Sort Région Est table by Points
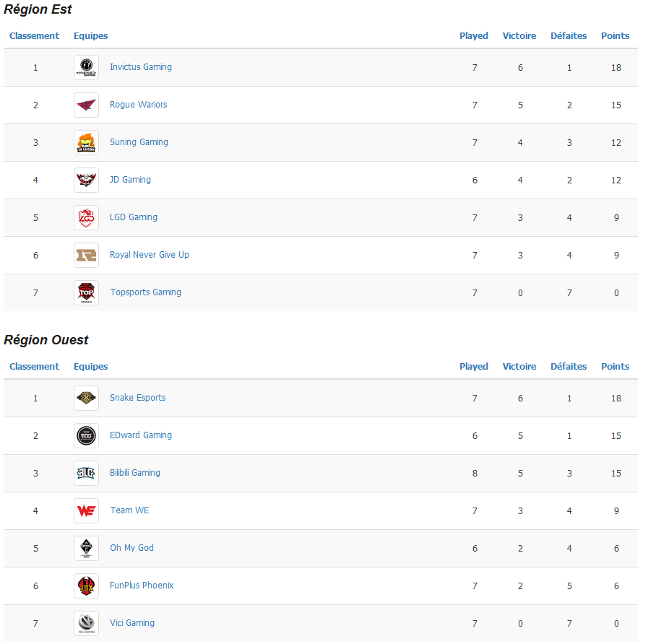Viewport: 648px width, 644px height. pos(615,36)
